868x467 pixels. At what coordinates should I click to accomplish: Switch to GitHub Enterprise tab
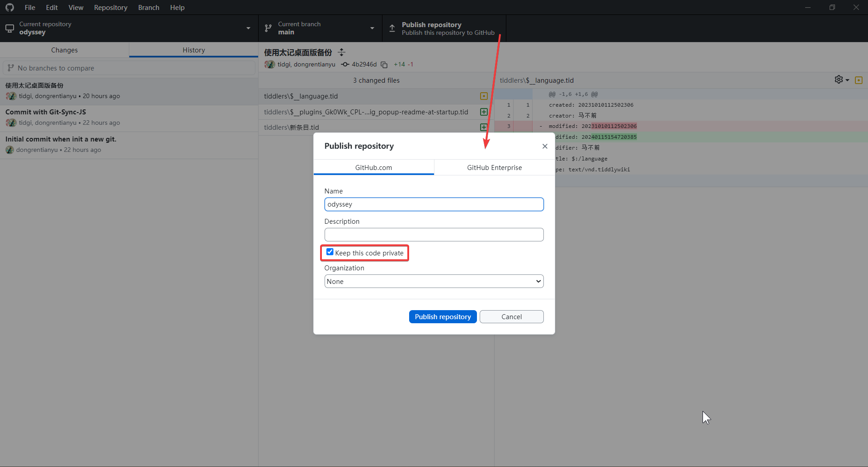(494, 167)
